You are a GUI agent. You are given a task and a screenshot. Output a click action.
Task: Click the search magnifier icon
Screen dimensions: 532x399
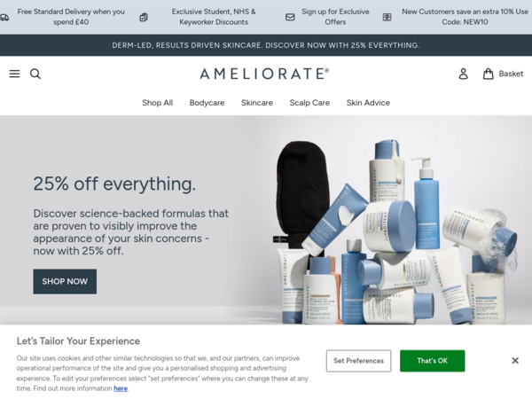35,74
